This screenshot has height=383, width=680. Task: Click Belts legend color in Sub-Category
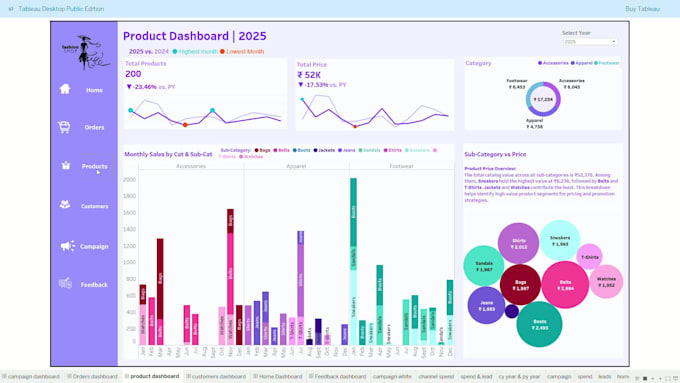[x=275, y=150]
